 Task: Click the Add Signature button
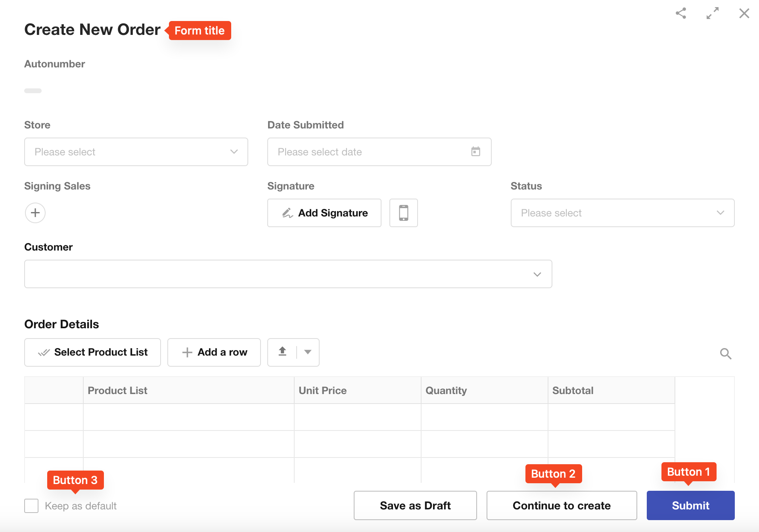[324, 213]
